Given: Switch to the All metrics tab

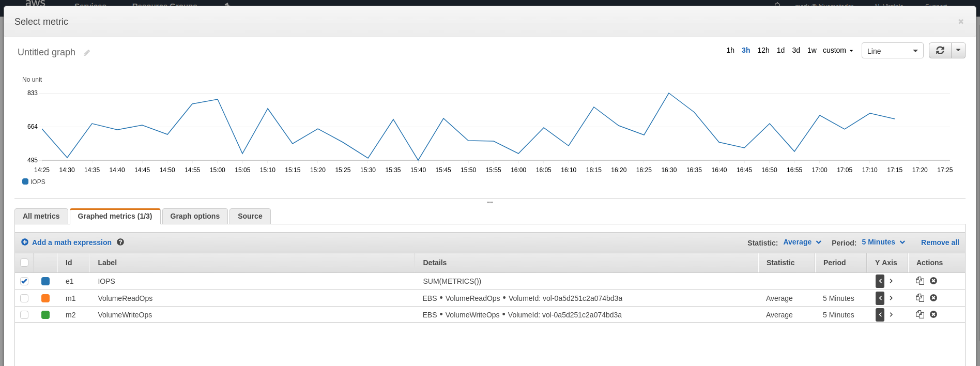Looking at the screenshot, I should [41, 216].
